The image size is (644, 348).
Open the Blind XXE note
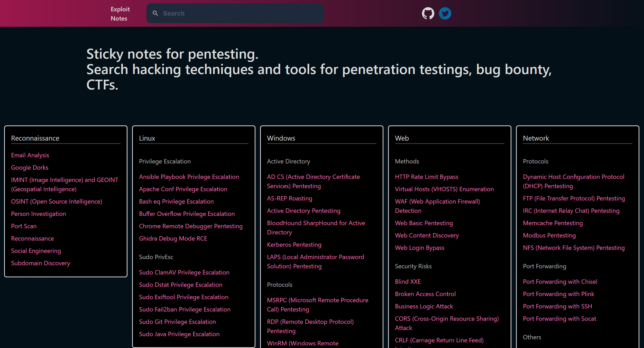tap(408, 282)
